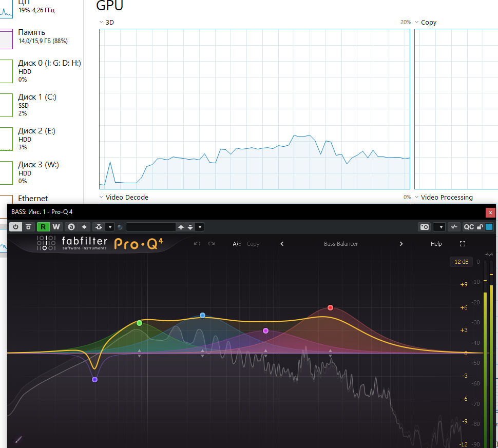Select the blue EQ band node
This screenshot has height=448, width=498.
(x=202, y=315)
